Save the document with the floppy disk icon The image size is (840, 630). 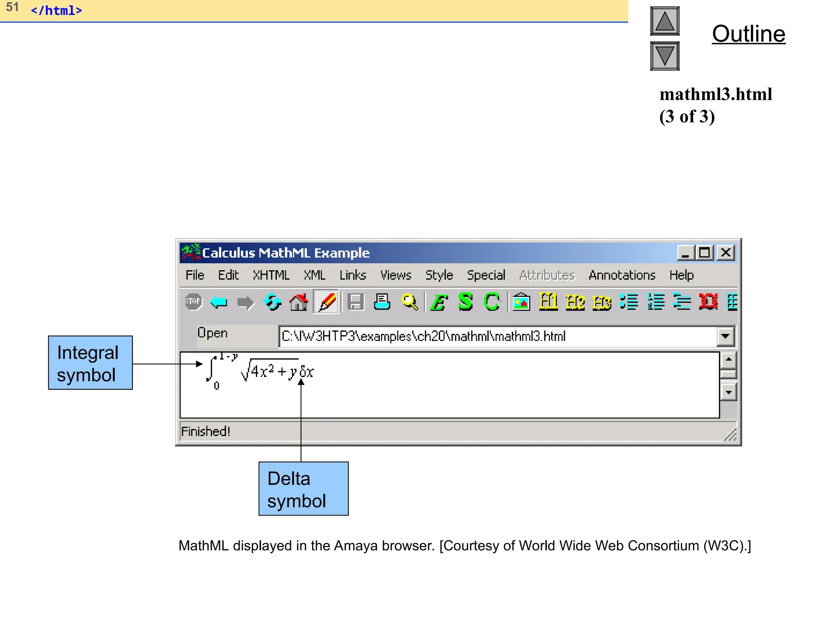pyautogui.click(x=356, y=302)
